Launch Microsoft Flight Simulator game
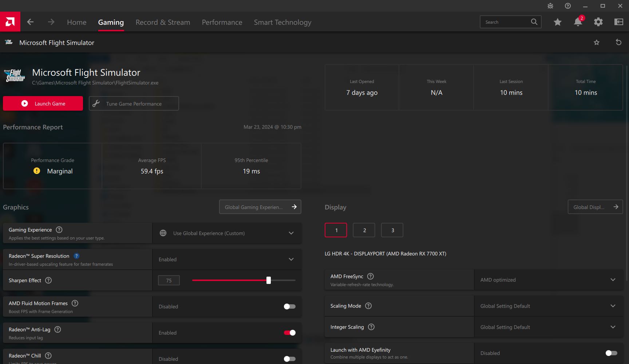The width and height of the screenshot is (629, 364). click(x=43, y=103)
